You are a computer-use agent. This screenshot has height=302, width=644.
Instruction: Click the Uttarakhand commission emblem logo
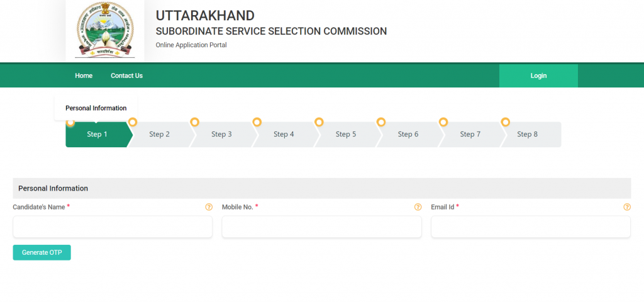click(x=105, y=30)
